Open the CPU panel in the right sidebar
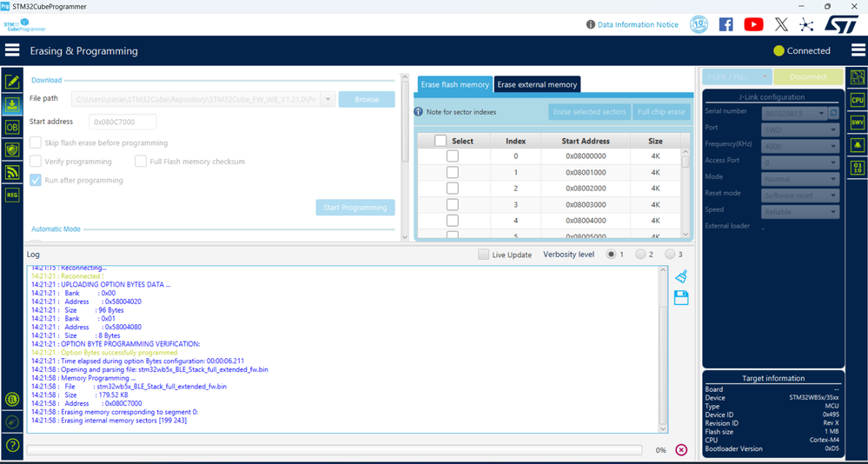This screenshot has width=868, height=464. point(858,100)
